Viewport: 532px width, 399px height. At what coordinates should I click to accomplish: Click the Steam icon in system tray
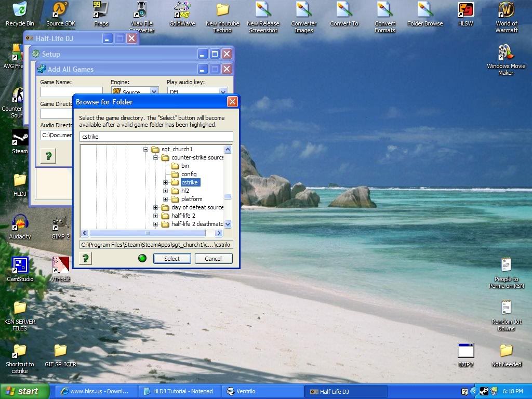484,391
